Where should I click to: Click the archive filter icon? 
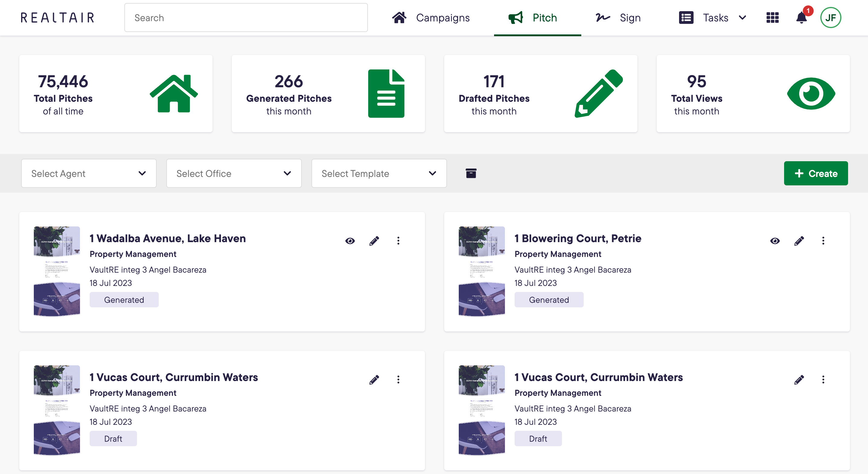tap(471, 173)
